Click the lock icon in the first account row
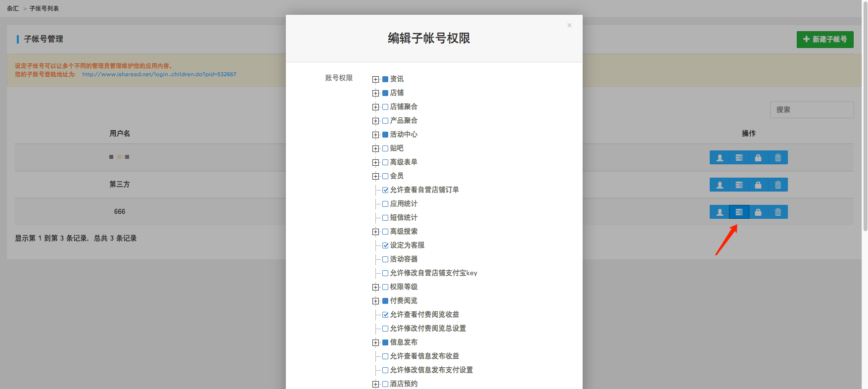Image resolution: width=868 pixels, height=389 pixels. click(758, 158)
